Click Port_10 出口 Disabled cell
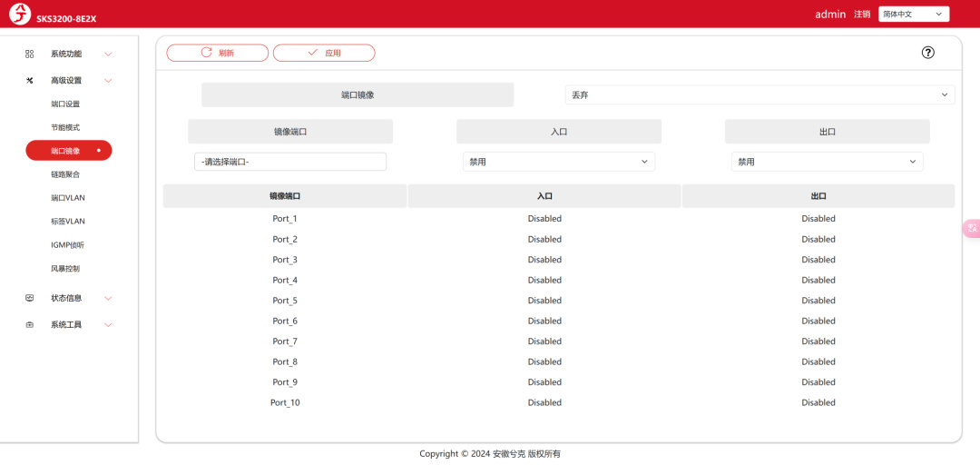 pos(818,402)
